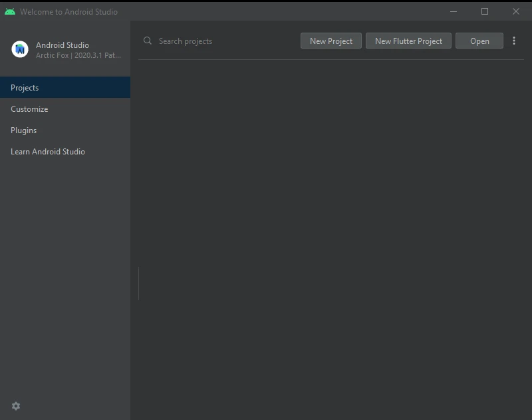Open an existing project
The height and width of the screenshot is (420, 532).
(479, 41)
